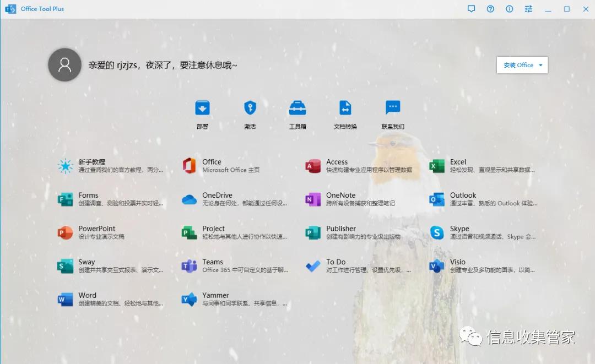The height and width of the screenshot is (364, 595).
Task: Open the 工具箱 toolbox icon
Action: (x=297, y=108)
